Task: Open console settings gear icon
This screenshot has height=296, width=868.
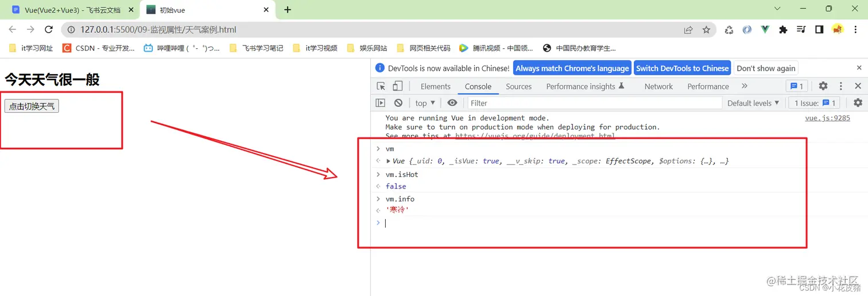Action: point(858,103)
